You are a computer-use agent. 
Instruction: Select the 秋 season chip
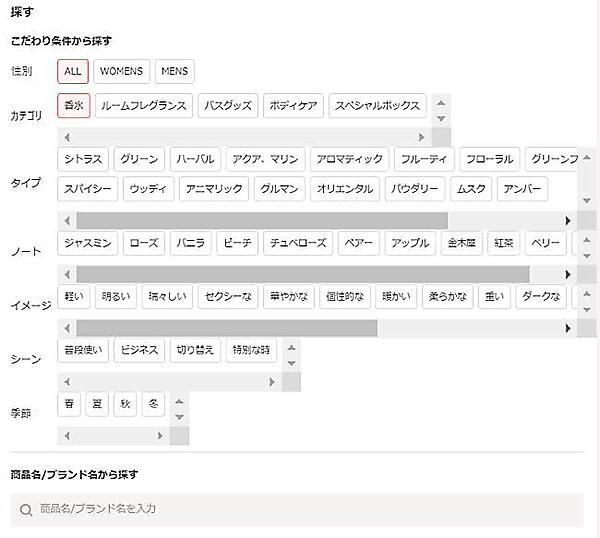click(x=125, y=404)
